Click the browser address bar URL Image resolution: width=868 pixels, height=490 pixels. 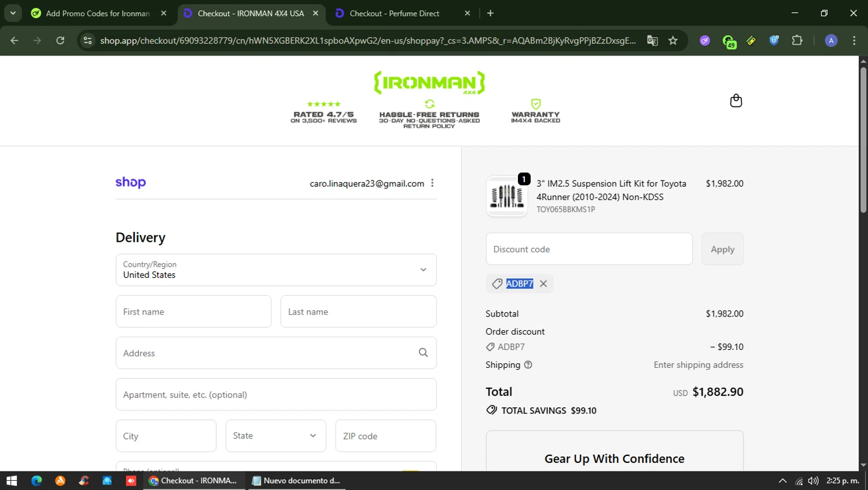pos(368,40)
